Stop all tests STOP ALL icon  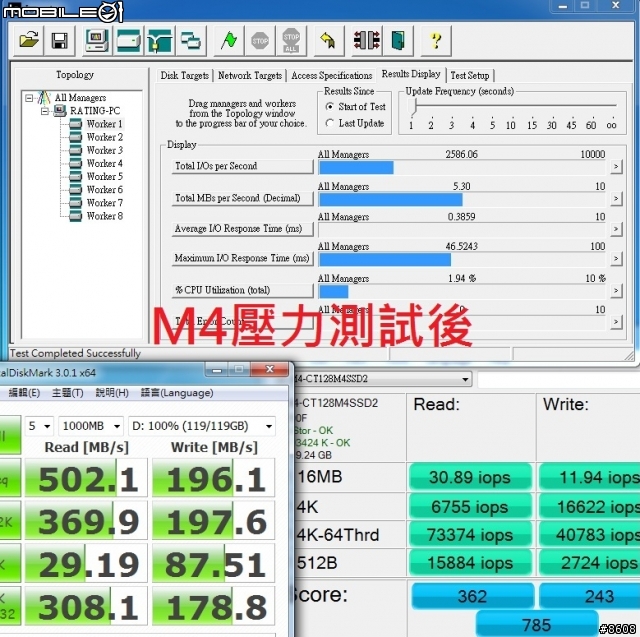click(x=291, y=41)
